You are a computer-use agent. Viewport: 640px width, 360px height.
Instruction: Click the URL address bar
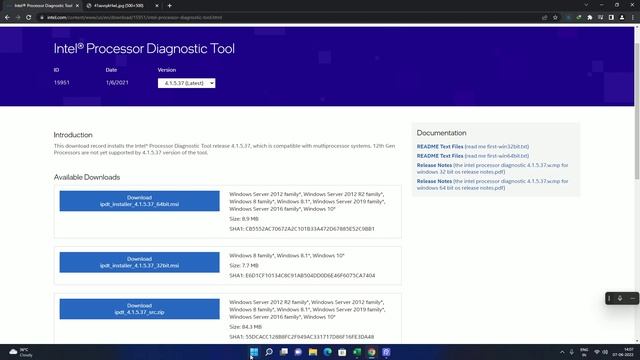(286, 18)
